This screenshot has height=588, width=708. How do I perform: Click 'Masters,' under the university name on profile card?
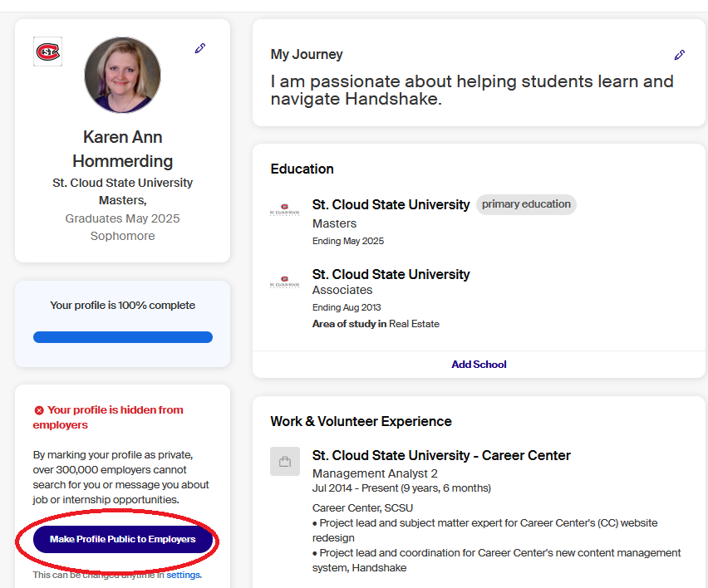point(123,200)
